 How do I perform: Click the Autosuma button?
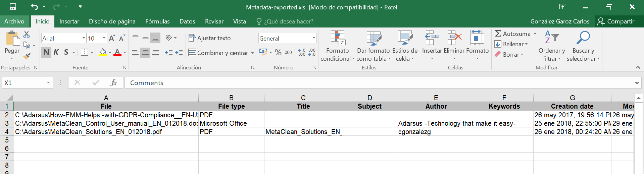pyautogui.click(x=515, y=34)
